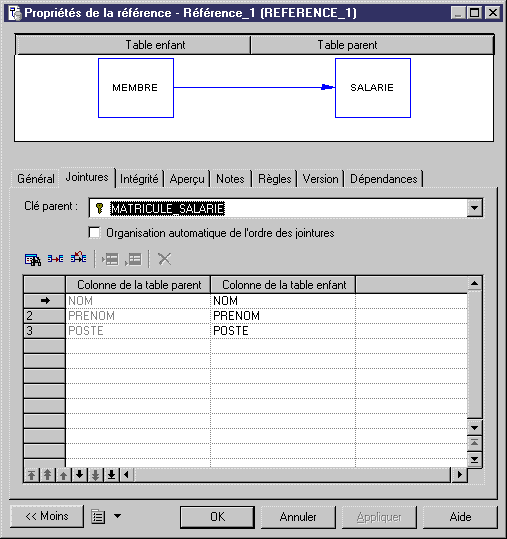Image resolution: width=507 pixels, height=539 pixels.
Task: Expand the Clé parent dropdown arrow
Action: [x=474, y=208]
